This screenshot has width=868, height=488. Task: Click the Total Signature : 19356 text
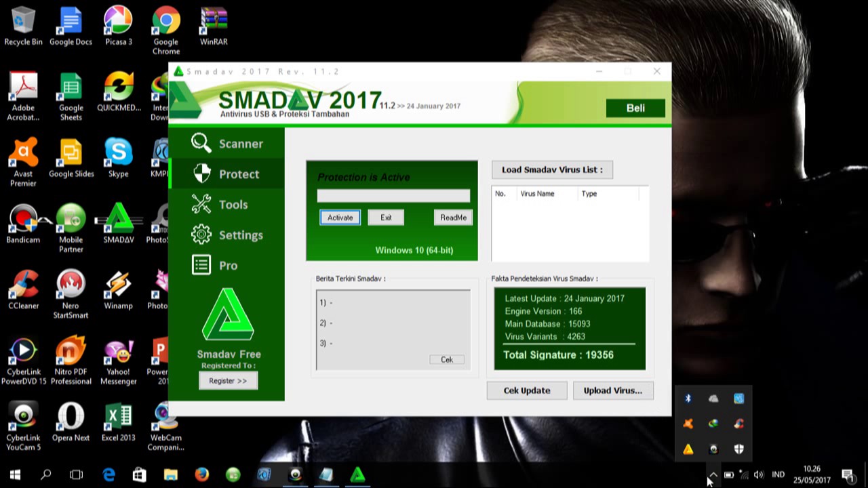pyautogui.click(x=558, y=355)
